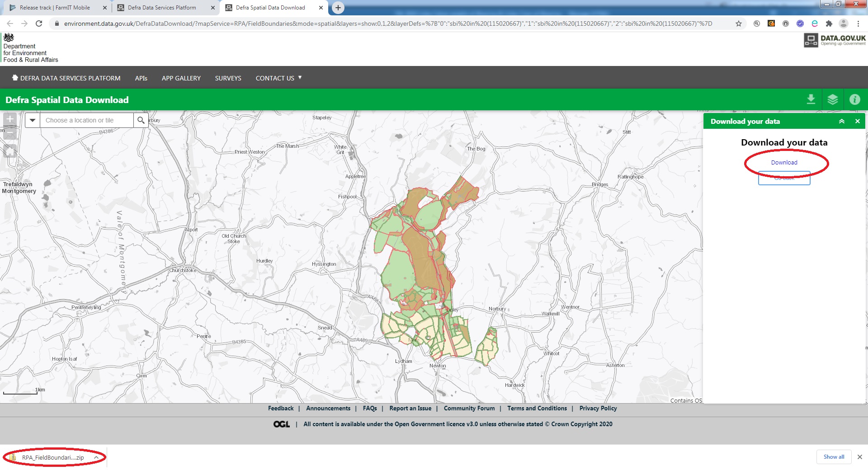Run the location search magnifier
The height and width of the screenshot is (470, 868).
coord(141,120)
